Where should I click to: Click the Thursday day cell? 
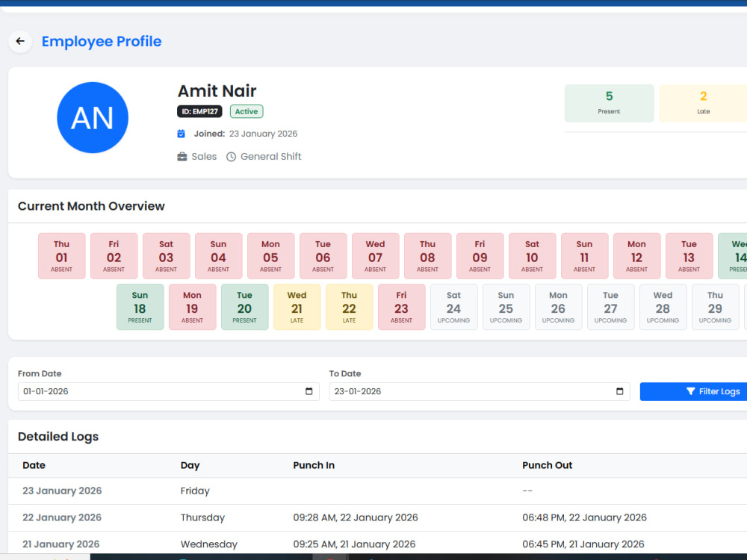[x=202, y=517]
